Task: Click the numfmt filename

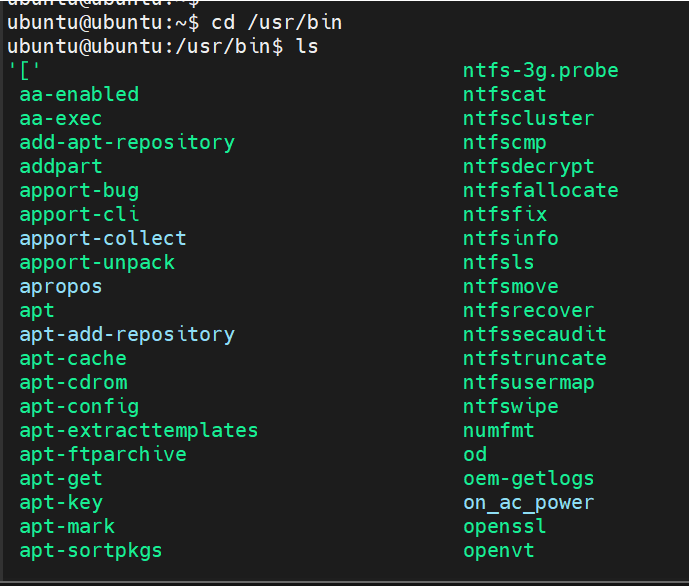Action: click(499, 430)
